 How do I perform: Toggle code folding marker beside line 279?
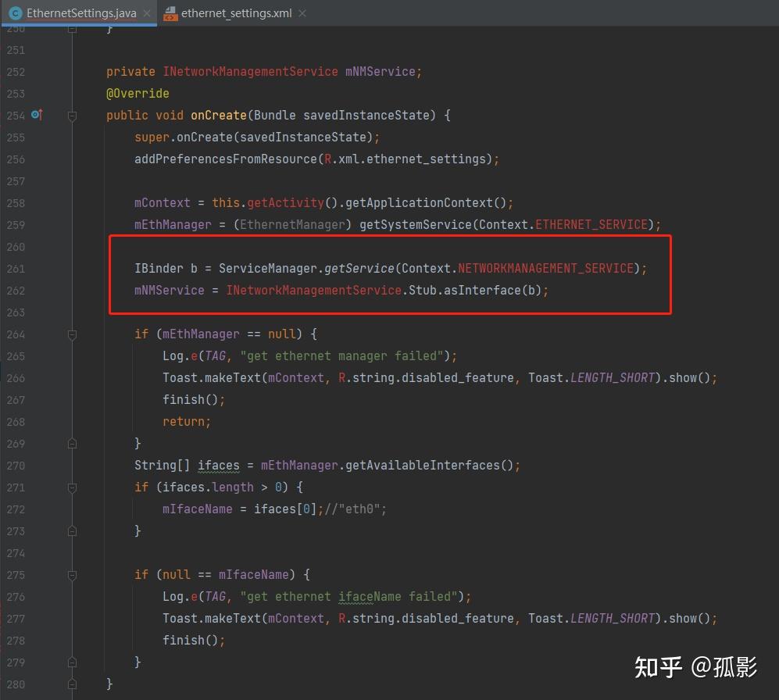72,662
